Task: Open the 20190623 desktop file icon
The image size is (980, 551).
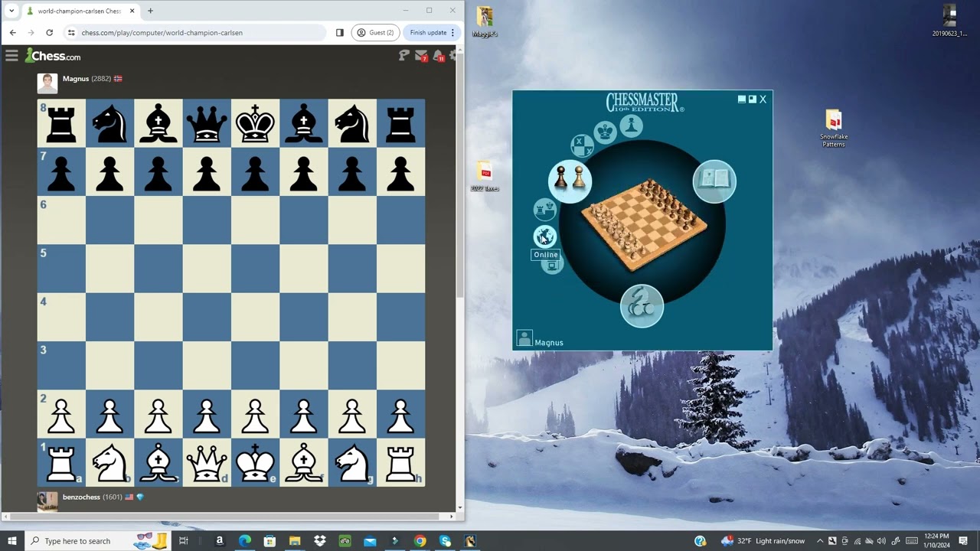Action: [x=949, y=21]
